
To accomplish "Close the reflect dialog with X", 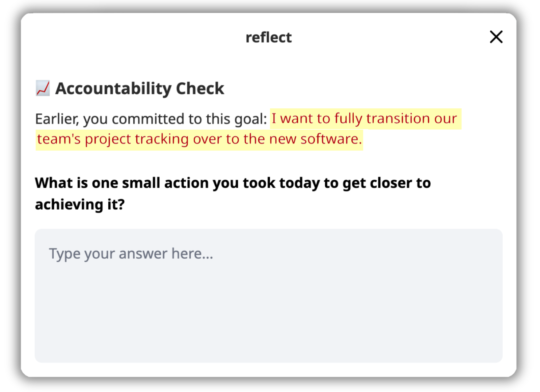I will click(496, 37).
